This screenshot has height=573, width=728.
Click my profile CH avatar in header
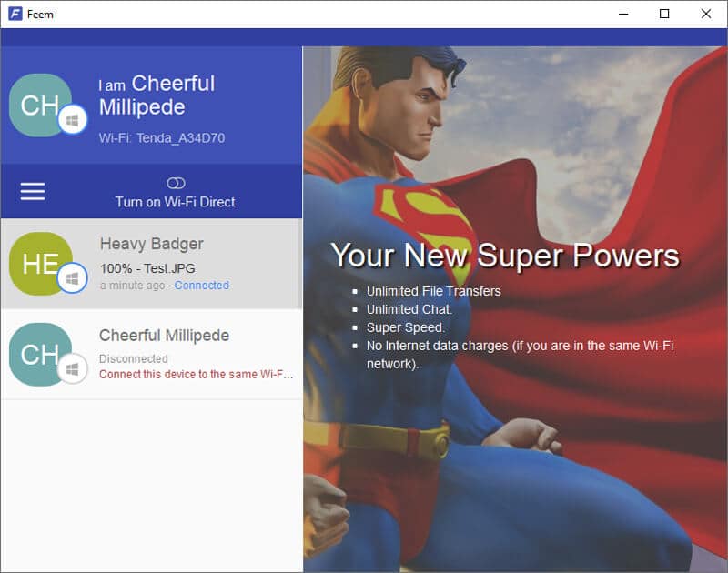(41, 105)
